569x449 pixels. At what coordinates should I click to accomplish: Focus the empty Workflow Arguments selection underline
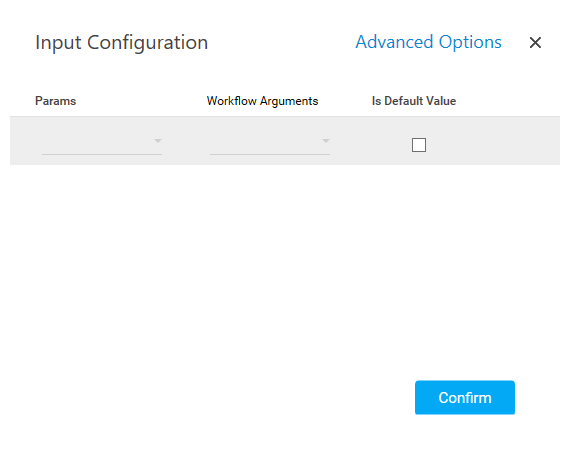270,154
